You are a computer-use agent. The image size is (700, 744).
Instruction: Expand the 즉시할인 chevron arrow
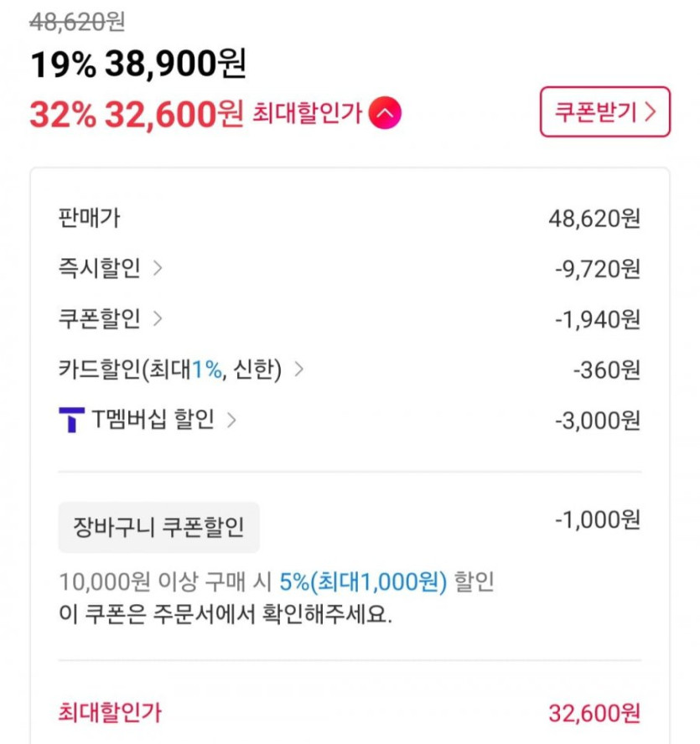point(158,269)
